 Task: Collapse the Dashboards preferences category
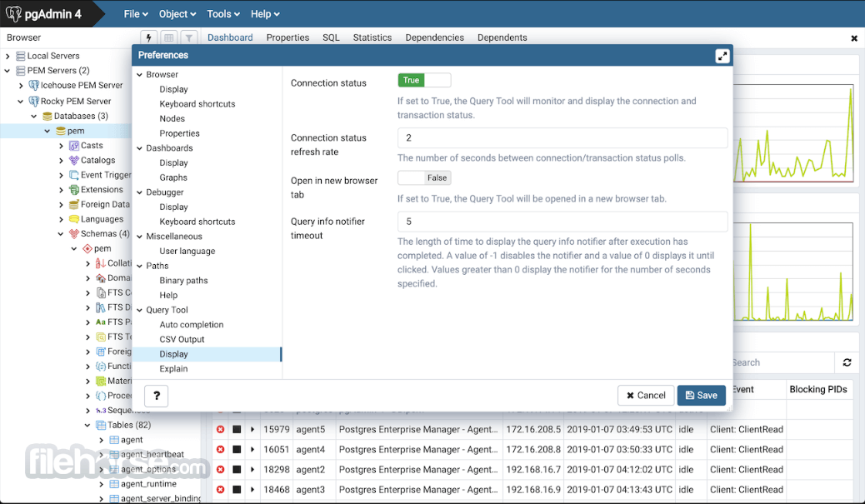click(139, 148)
